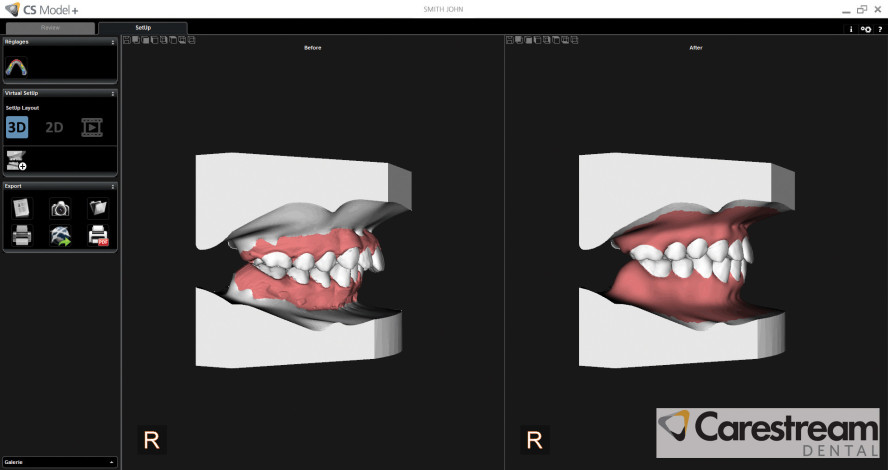Image resolution: width=888 pixels, height=470 pixels.
Task: Switch setup layout to 3D
Action: [x=17, y=127]
